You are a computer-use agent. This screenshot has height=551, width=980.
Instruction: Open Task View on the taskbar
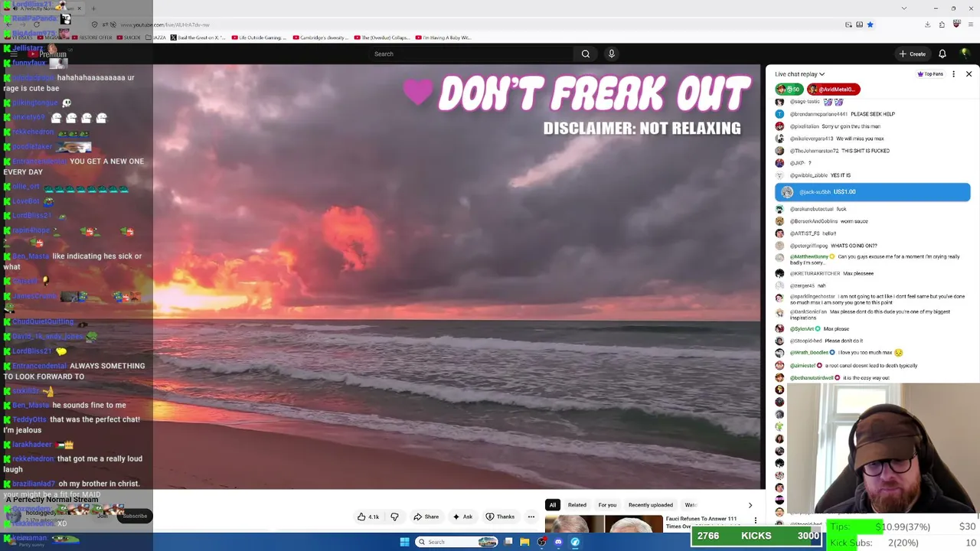point(508,542)
